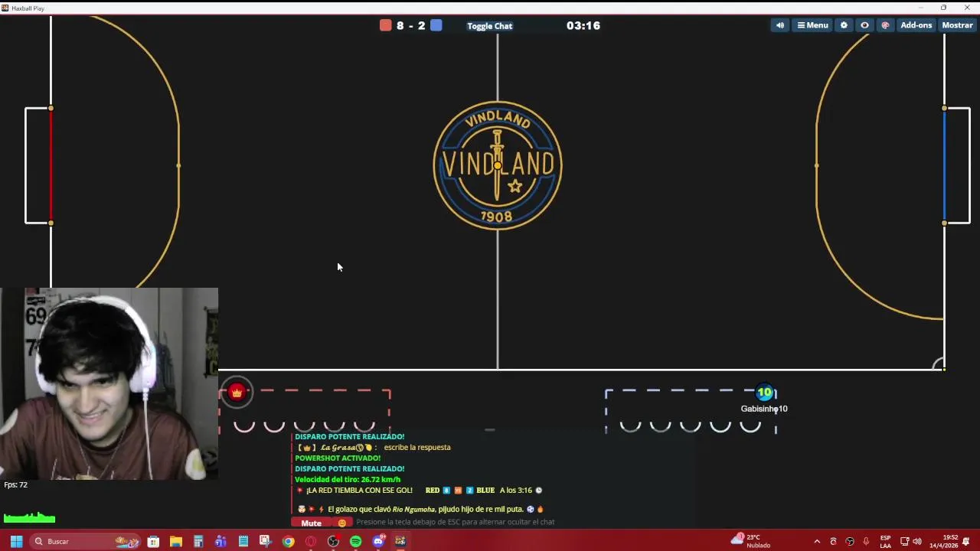
Task: Open the weather widget showing 23°C Nublado
Action: 751,541
